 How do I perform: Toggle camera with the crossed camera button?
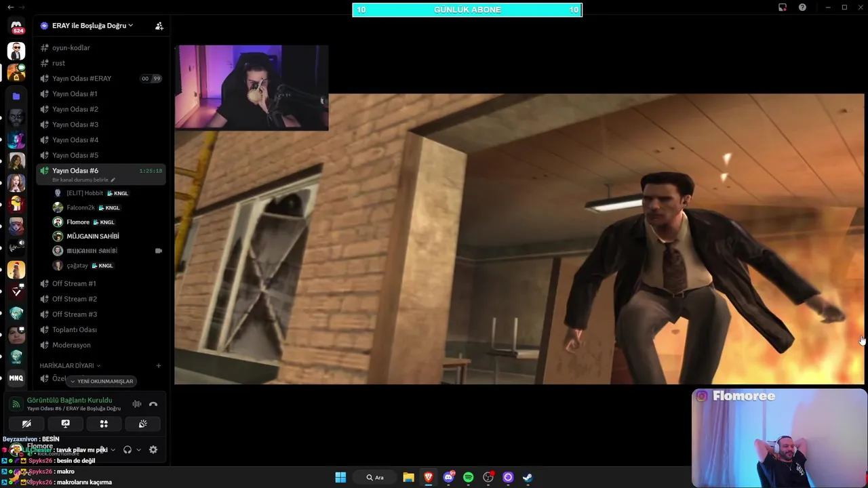pos(26,424)
